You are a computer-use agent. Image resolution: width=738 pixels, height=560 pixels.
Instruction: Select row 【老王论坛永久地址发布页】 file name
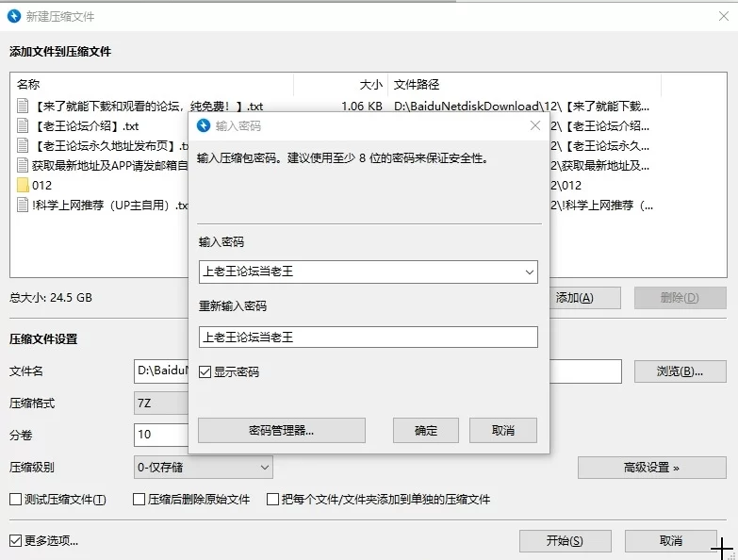coord(109,146)
